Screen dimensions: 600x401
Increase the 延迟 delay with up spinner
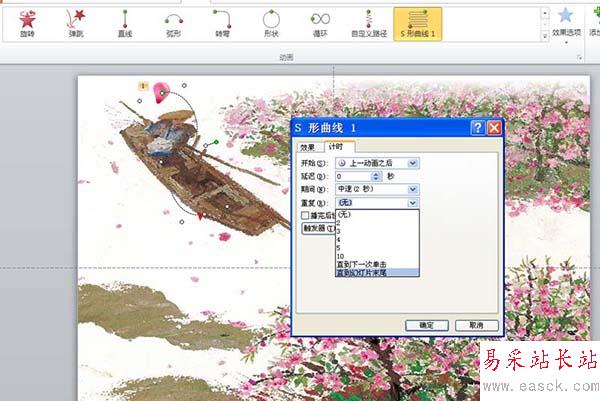(377, 173)
